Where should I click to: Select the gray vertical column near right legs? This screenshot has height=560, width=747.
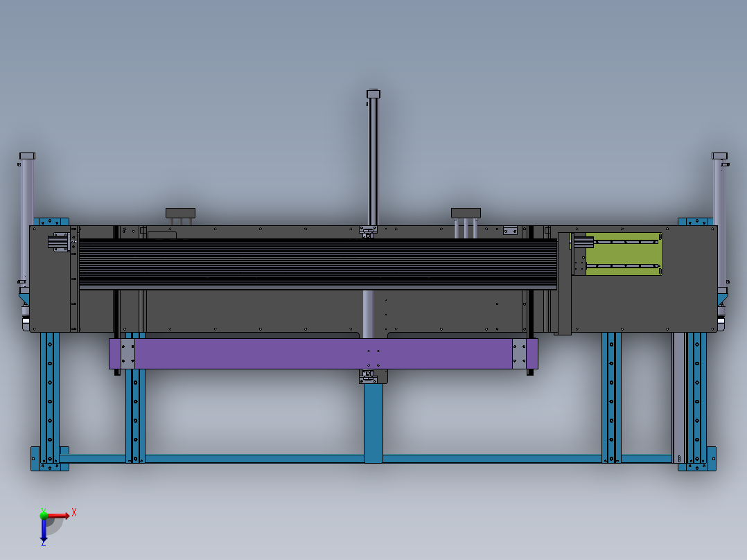coord(678,398)
